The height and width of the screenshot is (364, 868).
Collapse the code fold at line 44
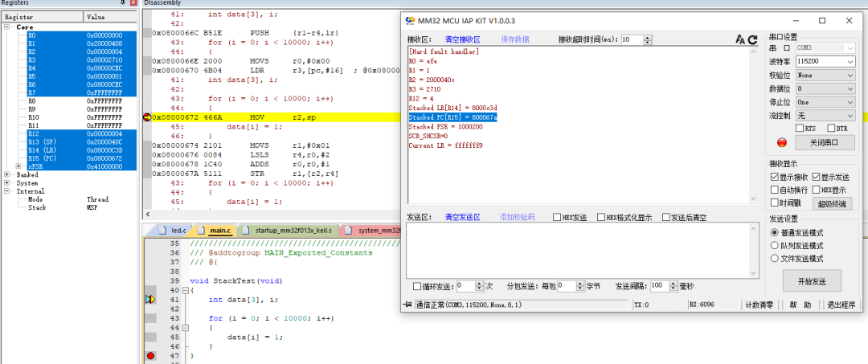(x=186, y=328)
